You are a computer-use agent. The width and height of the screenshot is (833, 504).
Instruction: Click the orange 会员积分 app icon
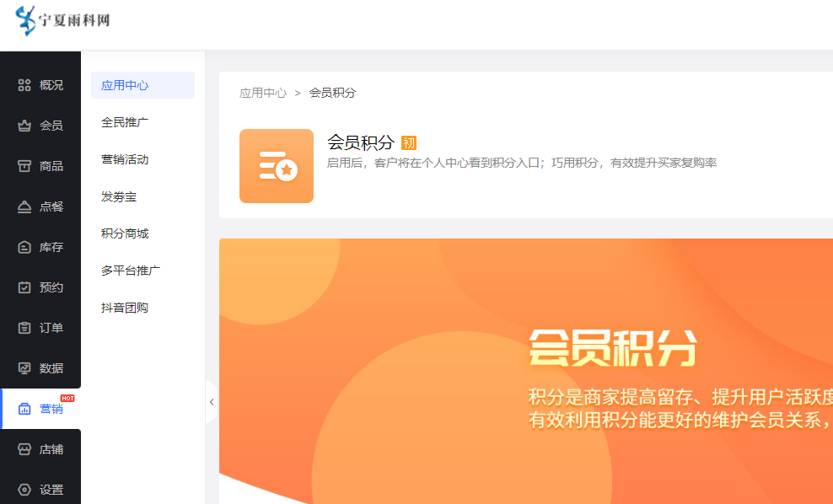pyautogui.click(x=277, y=166)
